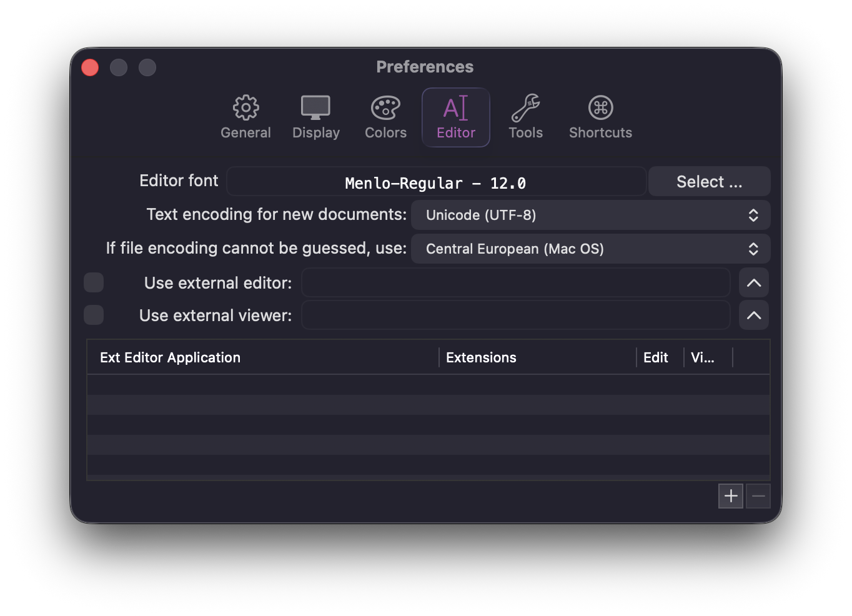This screenshot has height=616, width=852.
Task: Open the text encoding dropdown
Action: [590, 215]
